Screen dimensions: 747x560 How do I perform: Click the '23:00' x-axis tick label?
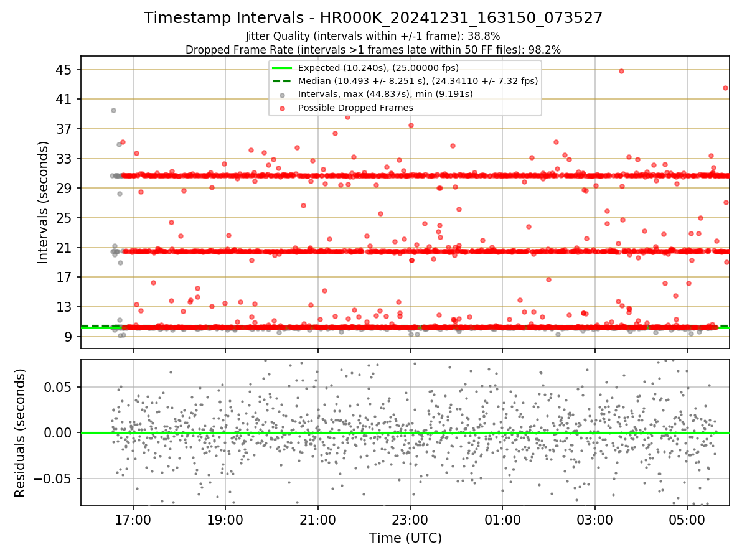(410, 519)
